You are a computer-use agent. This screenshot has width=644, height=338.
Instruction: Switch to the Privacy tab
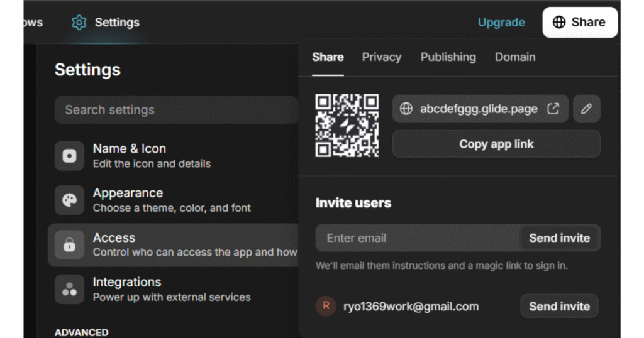382,57
